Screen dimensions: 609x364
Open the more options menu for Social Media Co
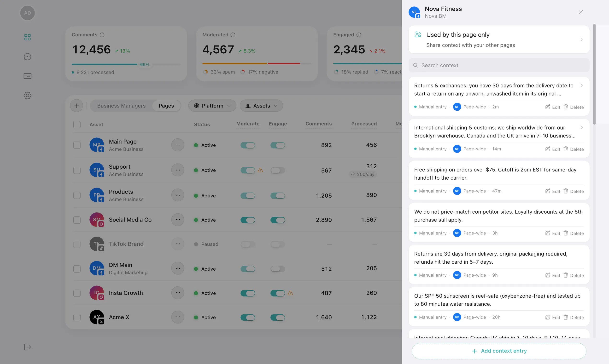coord(178,220)
